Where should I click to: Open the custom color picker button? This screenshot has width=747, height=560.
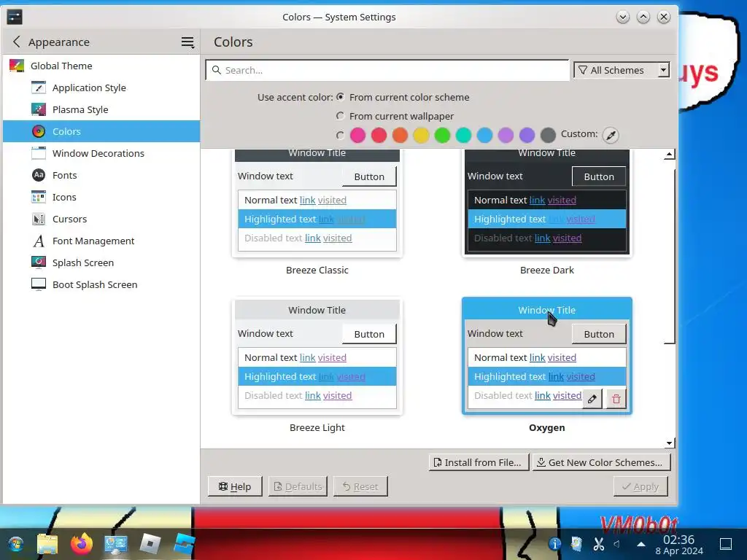(x=611, y=135)
